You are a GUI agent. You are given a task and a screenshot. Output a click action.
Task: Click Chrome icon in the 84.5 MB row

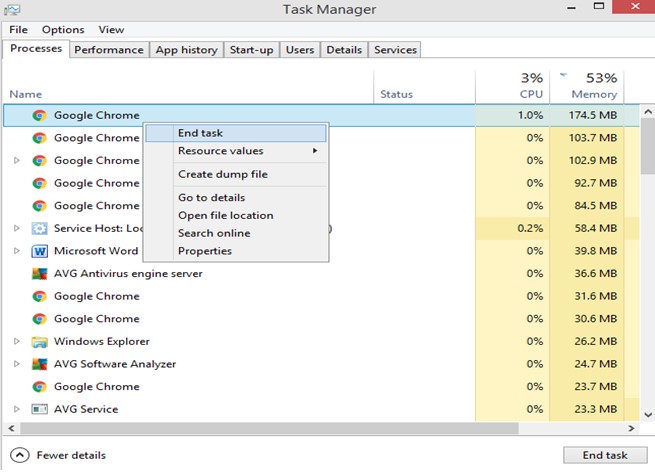[39, 206]
